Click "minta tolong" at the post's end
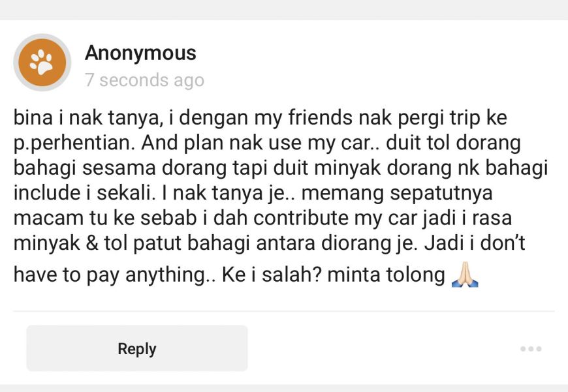This screenshot has height=392, width=568. pos(386,275)
